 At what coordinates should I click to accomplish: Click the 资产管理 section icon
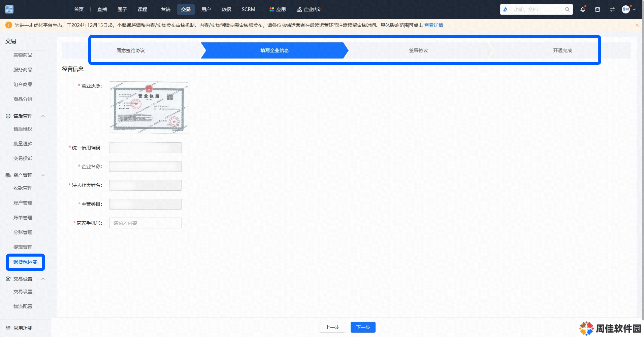(8, 175)
